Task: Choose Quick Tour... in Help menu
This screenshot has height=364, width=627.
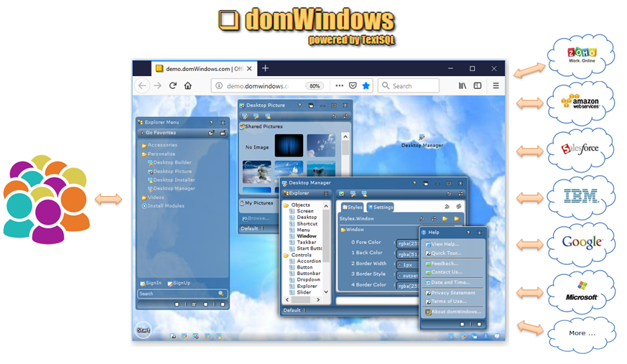Action: pos(443,253)
